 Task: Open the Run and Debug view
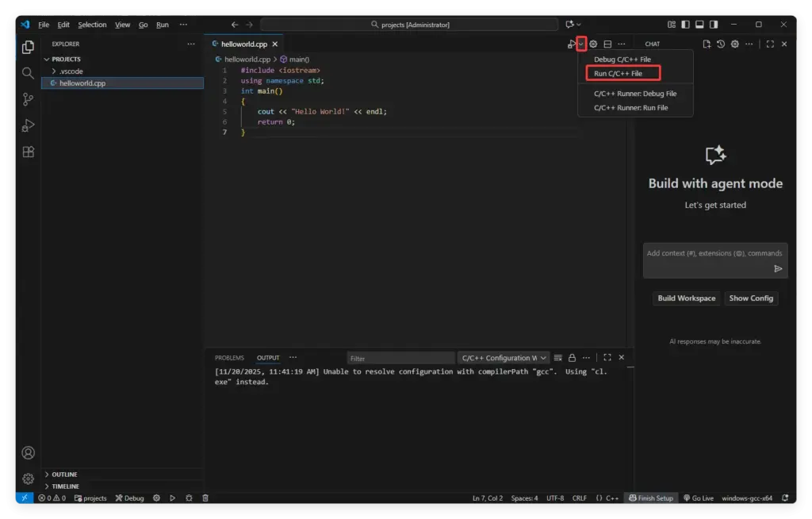pyautogui.click(x=28, y=125)
